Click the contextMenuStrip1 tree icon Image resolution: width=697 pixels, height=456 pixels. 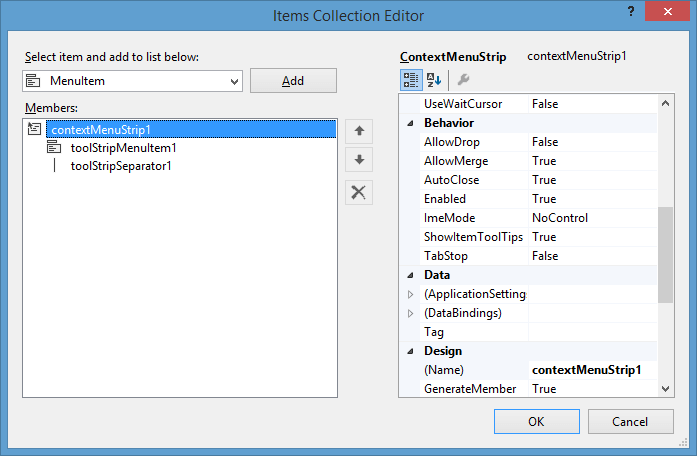coord(34,129)
